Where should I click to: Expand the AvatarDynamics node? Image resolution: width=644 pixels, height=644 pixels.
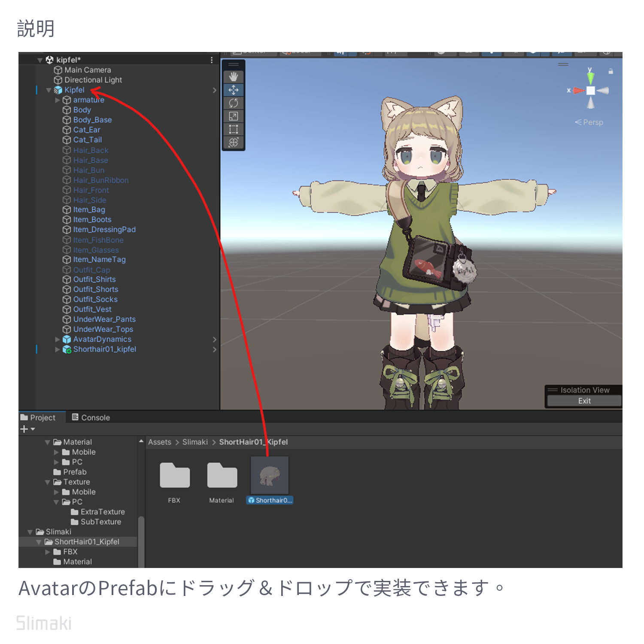coord(58,339)
